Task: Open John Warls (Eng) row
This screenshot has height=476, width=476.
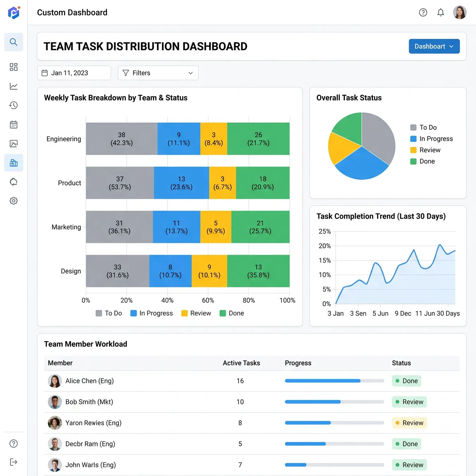Action: coord(252,465)
